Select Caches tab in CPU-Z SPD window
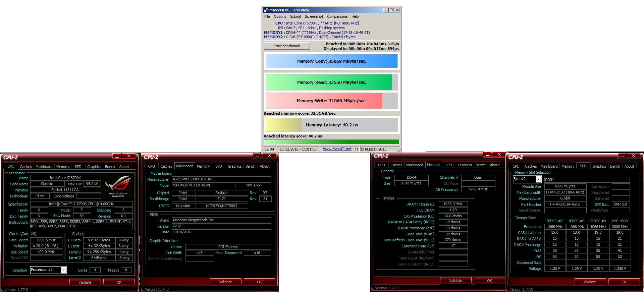644x292 pixels. point(531,166)
